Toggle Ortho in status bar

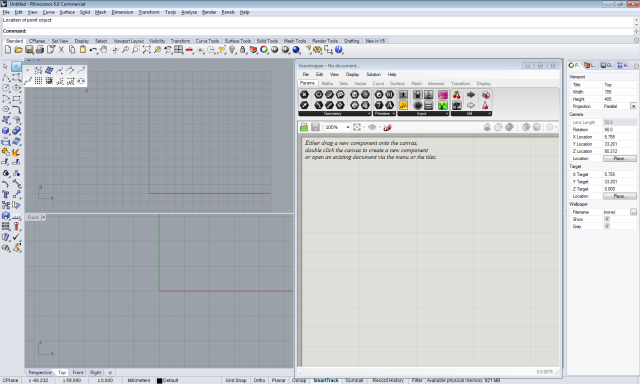(259, 380)
